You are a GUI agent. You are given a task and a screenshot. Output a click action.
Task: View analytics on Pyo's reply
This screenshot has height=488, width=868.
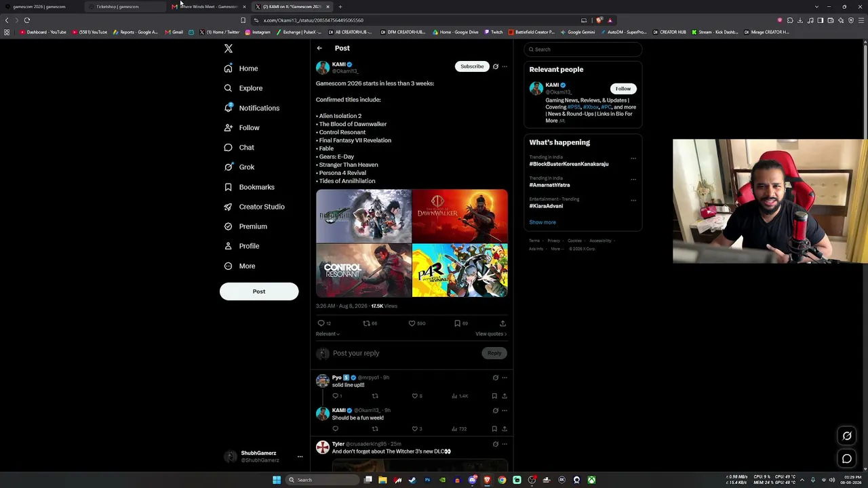[460, 396]
